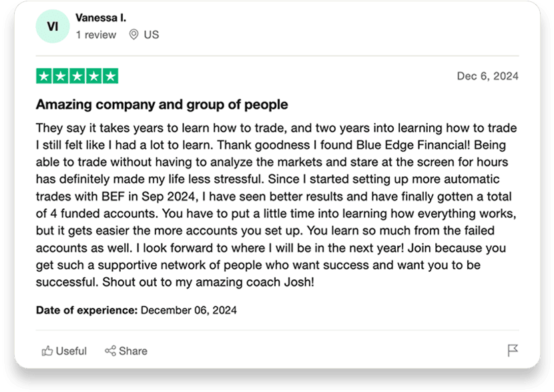Click the thumbs-up Useful icon
Viewport: 554px width, 392px height.
[x=47, y=351]
